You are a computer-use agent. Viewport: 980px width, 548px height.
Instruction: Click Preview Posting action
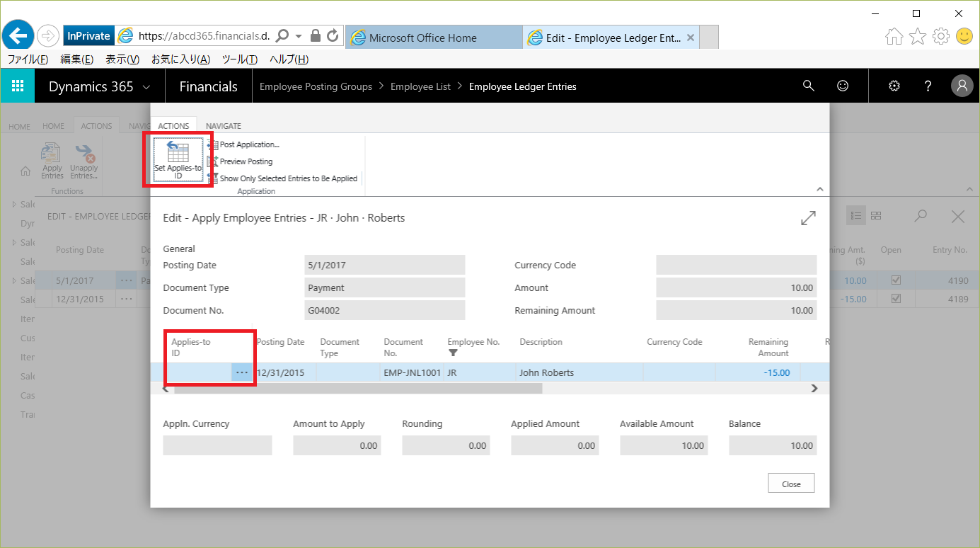(x=241, y=161)
